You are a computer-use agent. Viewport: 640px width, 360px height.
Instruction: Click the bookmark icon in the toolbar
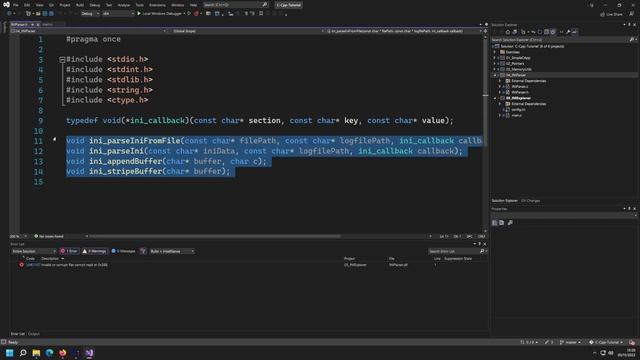261,13
